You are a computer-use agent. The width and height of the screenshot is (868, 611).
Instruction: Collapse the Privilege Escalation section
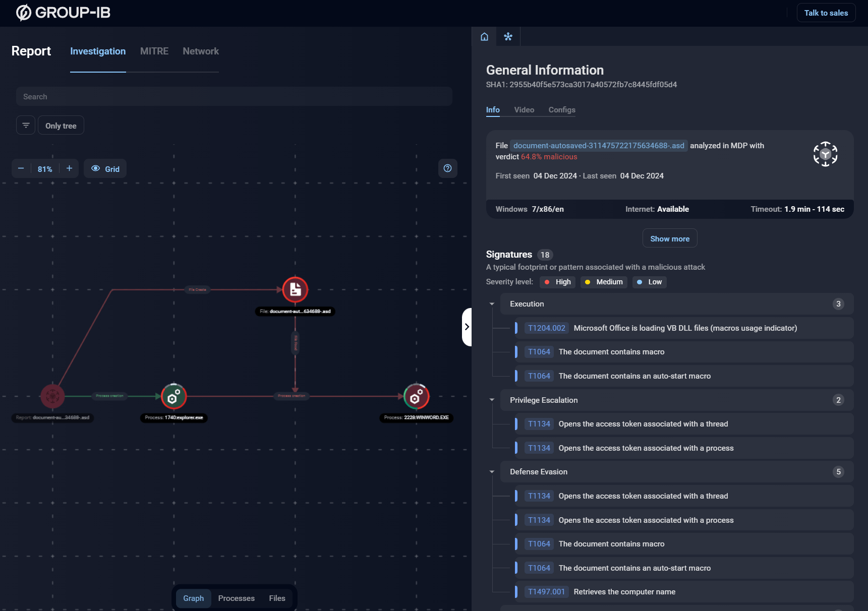[492, 400]
